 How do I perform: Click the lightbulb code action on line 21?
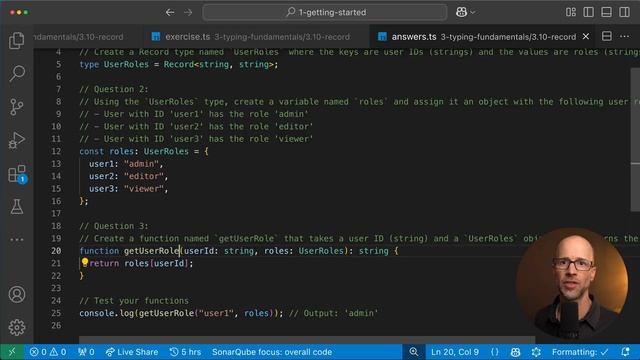[84, 262]
